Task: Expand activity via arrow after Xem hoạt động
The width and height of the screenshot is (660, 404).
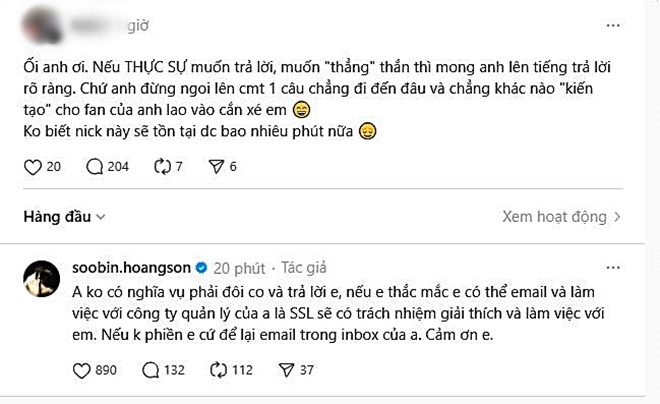Action: point(619,215)
